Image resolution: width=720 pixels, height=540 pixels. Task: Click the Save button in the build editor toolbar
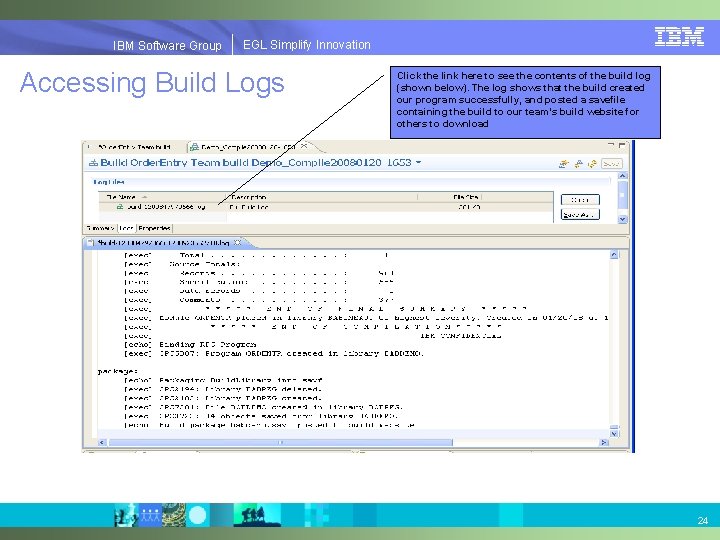pyautogui.click(x=612, y=164)
